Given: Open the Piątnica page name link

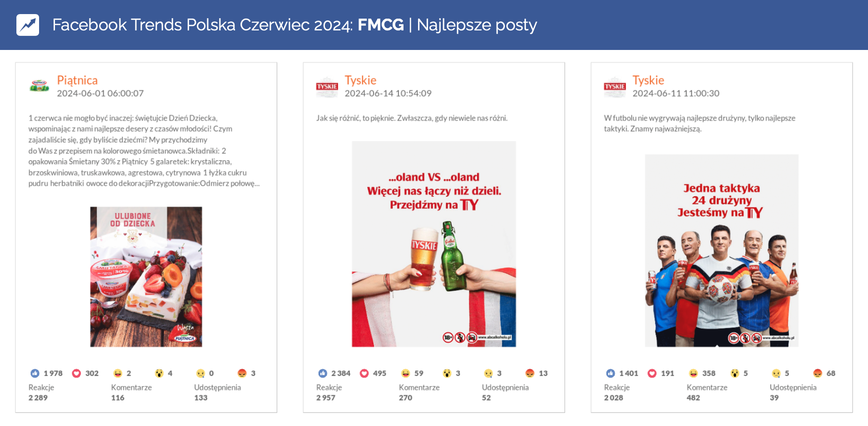Looking at the screenshot, I should tap(77, 80).
